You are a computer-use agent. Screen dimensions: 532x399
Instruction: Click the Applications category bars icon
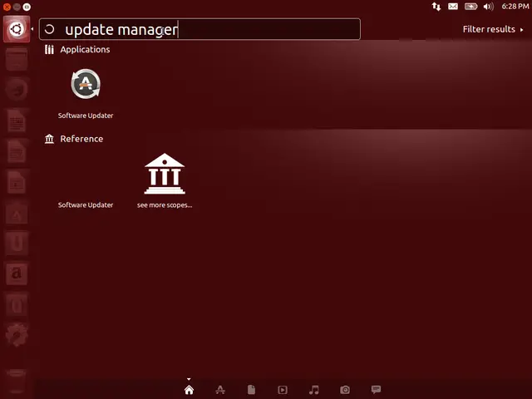pyautogui.click(x=49, y=50)
